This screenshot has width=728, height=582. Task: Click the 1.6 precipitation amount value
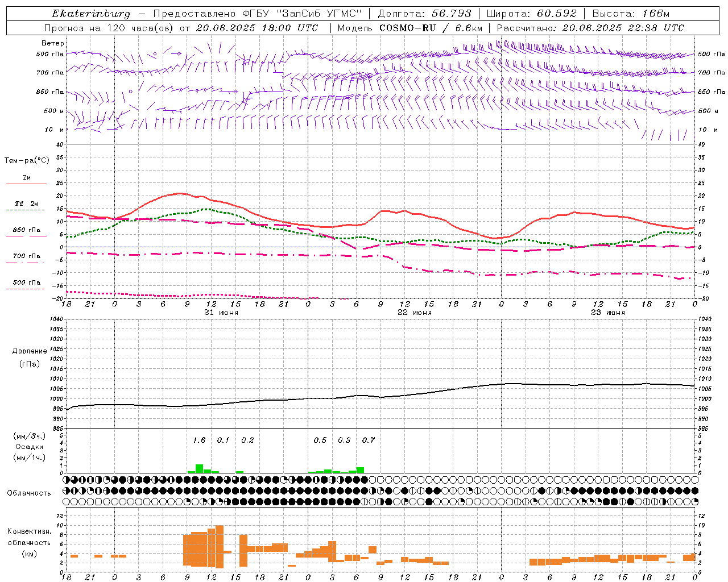pyautogui.click(x=199, y=440)
